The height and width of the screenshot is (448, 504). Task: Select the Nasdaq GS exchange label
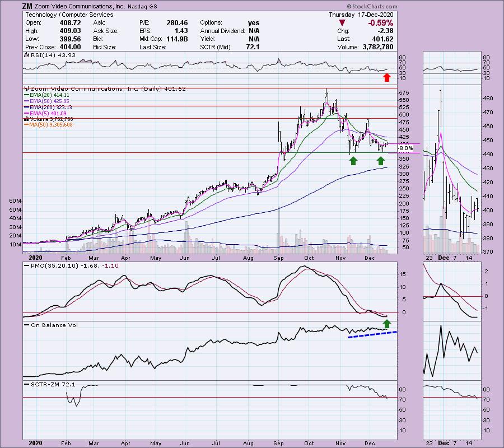pyautogui.click(x=142, y=6)
